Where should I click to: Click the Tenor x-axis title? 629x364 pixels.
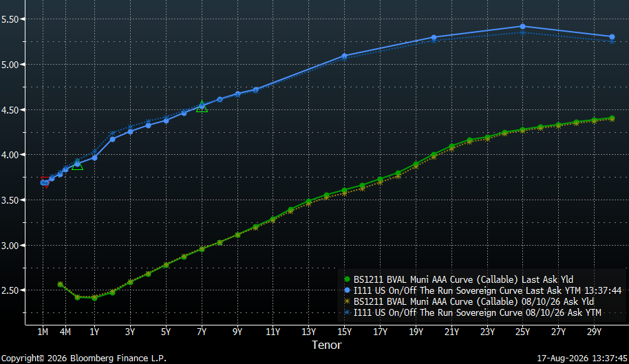pos(326,345)
